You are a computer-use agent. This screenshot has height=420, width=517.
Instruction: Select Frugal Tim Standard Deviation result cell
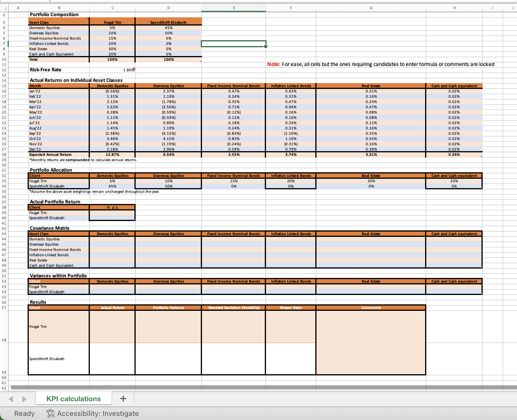[x=234, y=326]
